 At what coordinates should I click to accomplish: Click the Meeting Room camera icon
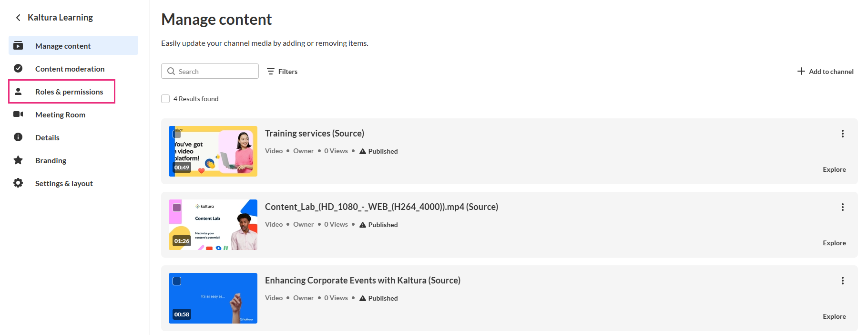18,114
